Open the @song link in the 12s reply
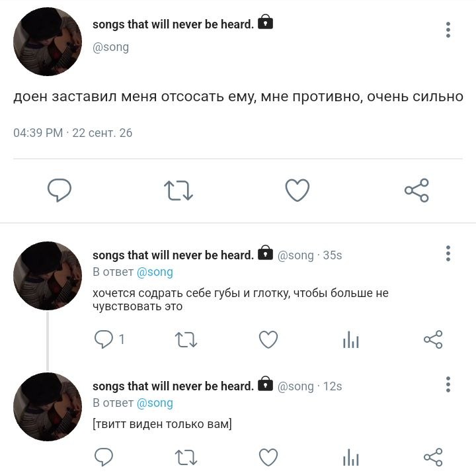 pyautogui.click(x=155, y=404)
